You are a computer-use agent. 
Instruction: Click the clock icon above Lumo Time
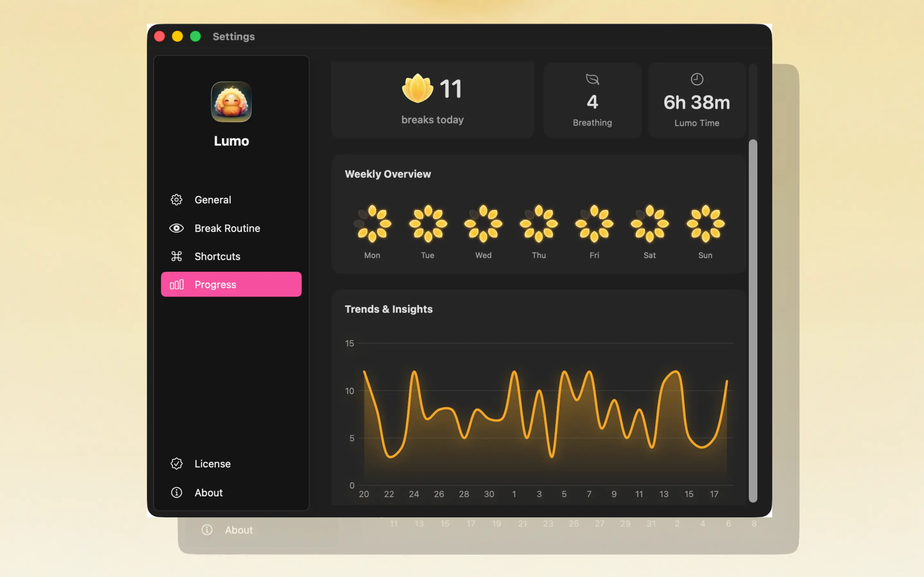(x=697, y=79)
